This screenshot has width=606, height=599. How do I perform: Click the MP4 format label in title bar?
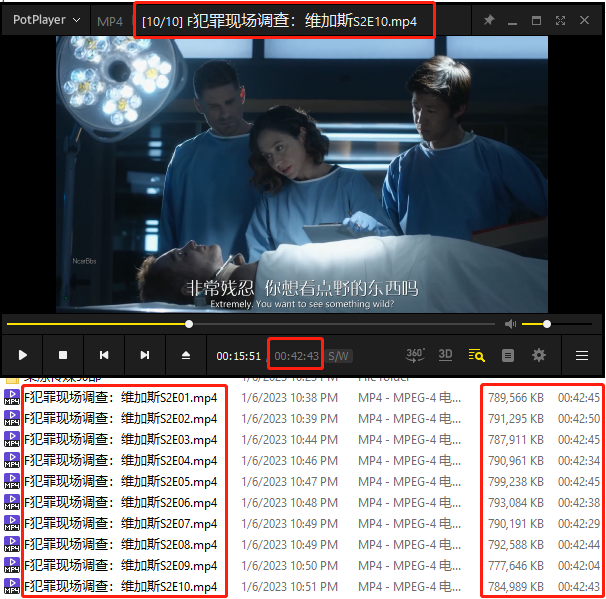click(110, 22)
